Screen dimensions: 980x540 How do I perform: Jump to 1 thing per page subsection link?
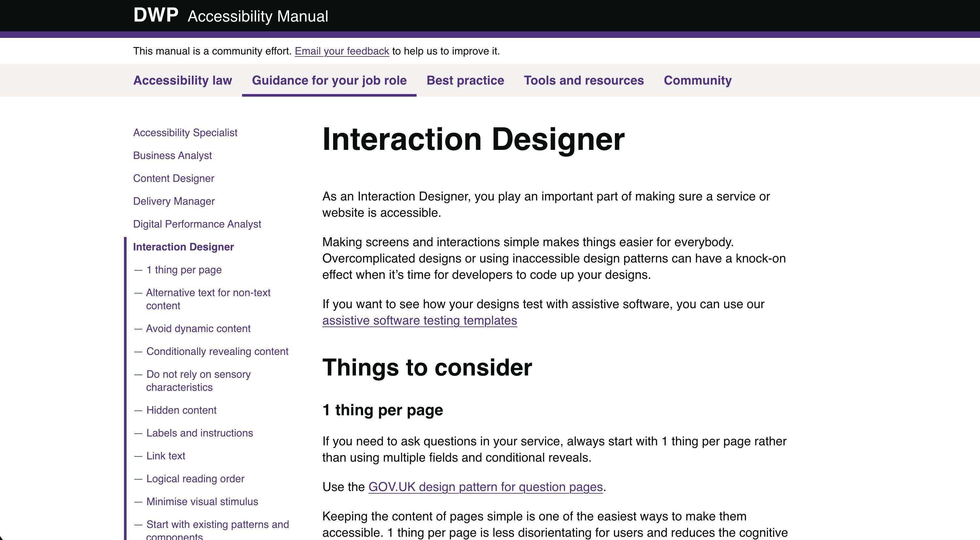184,270
